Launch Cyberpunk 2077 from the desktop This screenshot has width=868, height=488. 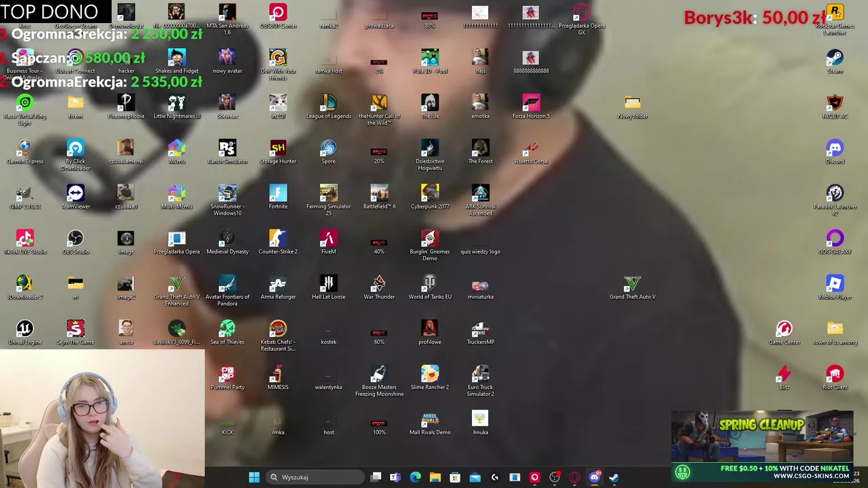430,194
